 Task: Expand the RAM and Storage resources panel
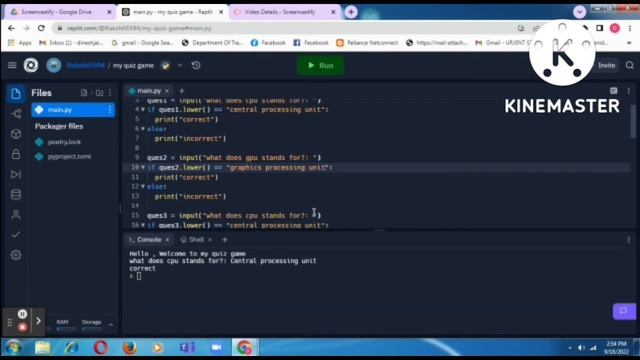point(111,324)
